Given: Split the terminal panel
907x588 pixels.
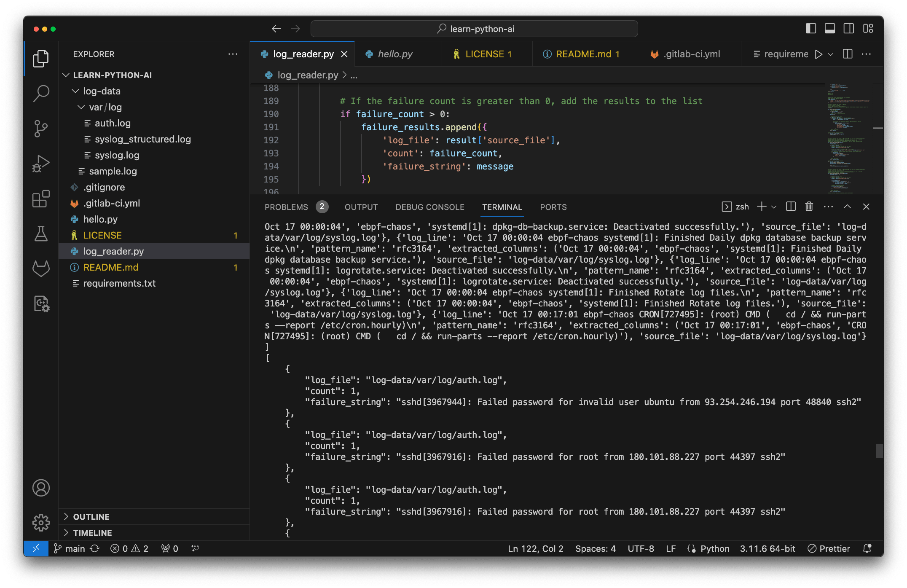Looking at the screenshot, I should [791, 207].
